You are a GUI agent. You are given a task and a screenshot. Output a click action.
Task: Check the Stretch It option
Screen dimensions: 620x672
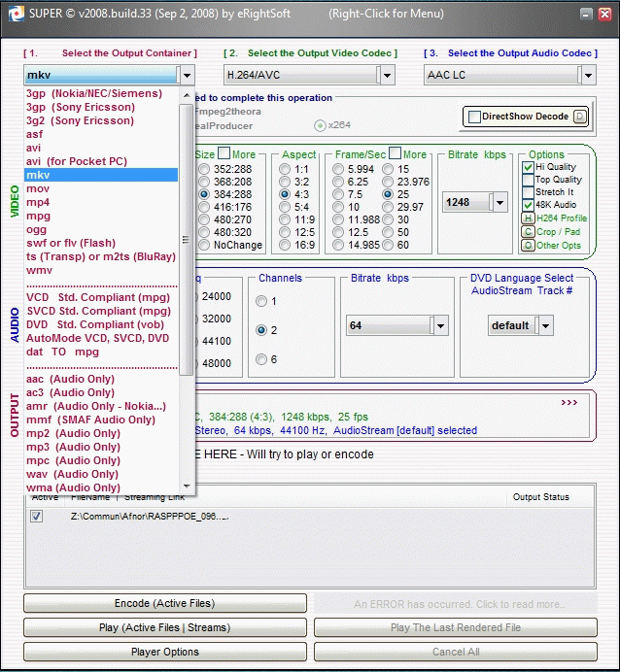point(528,192)
